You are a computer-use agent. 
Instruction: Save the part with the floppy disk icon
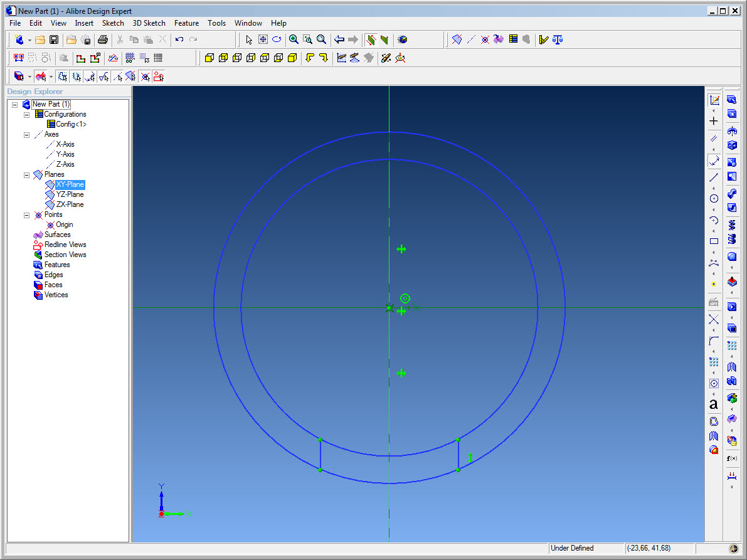click(x=54, y=40)
